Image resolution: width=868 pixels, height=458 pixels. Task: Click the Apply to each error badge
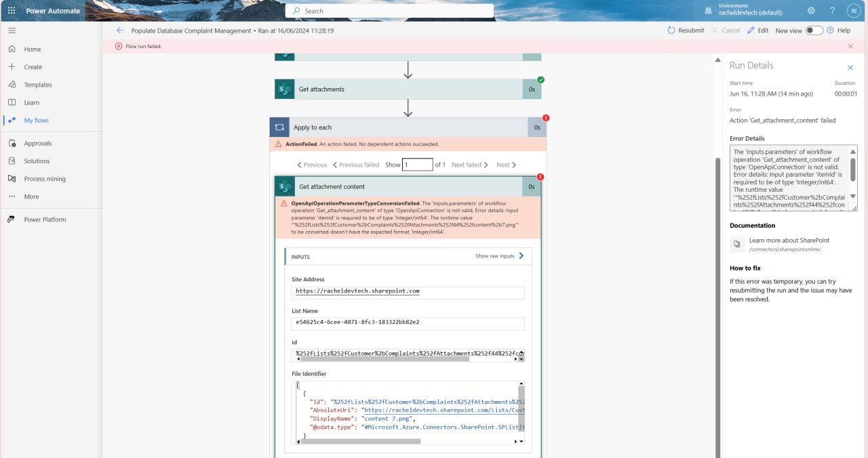point(546,118)
